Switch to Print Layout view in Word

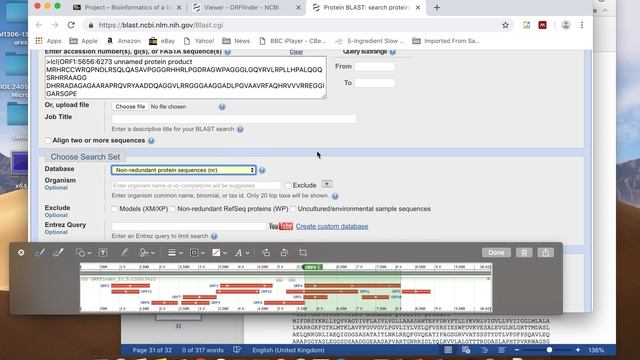click(448, 350)
